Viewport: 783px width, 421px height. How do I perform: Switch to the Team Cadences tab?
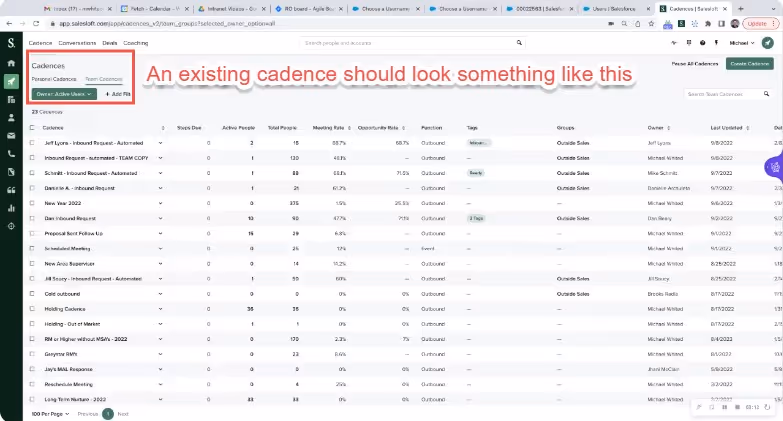pyautogui.click(x=104, y=79)
